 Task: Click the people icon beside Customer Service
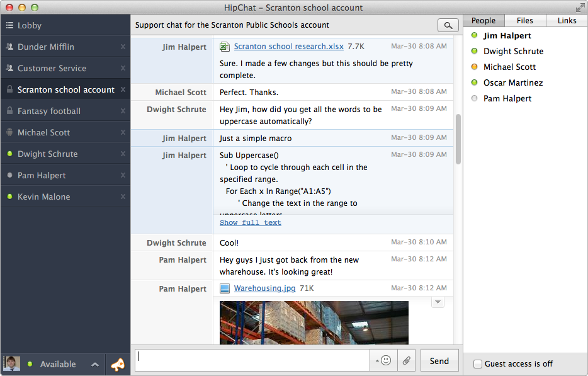click(x=9, y=68)
